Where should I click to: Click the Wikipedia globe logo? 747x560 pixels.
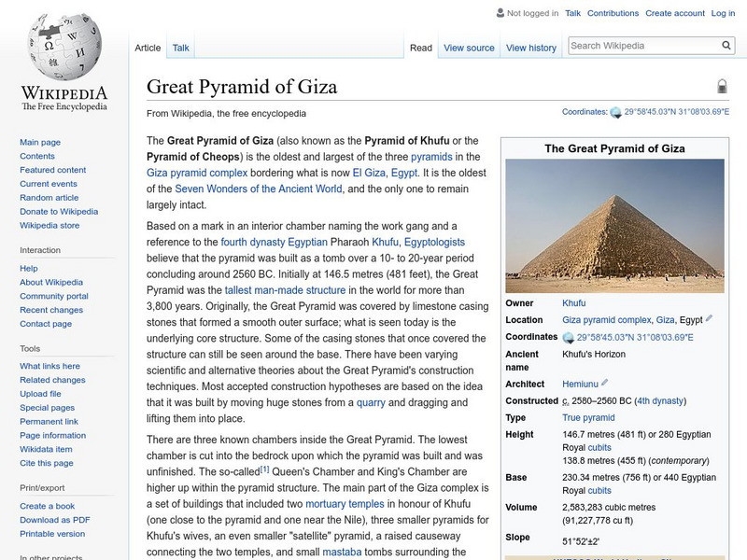pos(64,46)
